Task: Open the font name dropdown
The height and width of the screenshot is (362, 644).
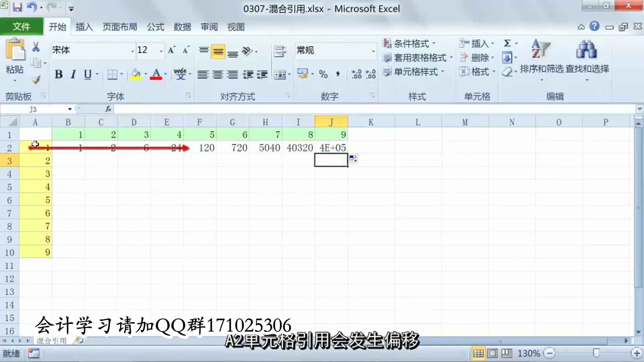Action: click(x=131, y=50)
